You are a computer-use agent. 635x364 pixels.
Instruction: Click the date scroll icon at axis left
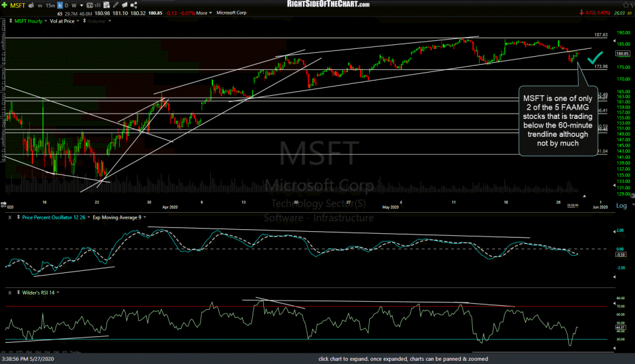[3, 205]
